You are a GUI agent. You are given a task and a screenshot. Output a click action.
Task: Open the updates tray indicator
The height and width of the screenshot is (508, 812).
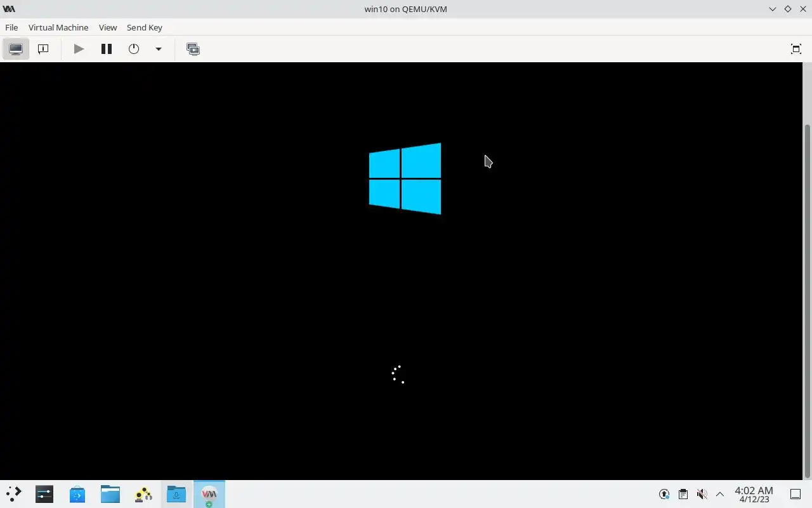click(664, 494)
